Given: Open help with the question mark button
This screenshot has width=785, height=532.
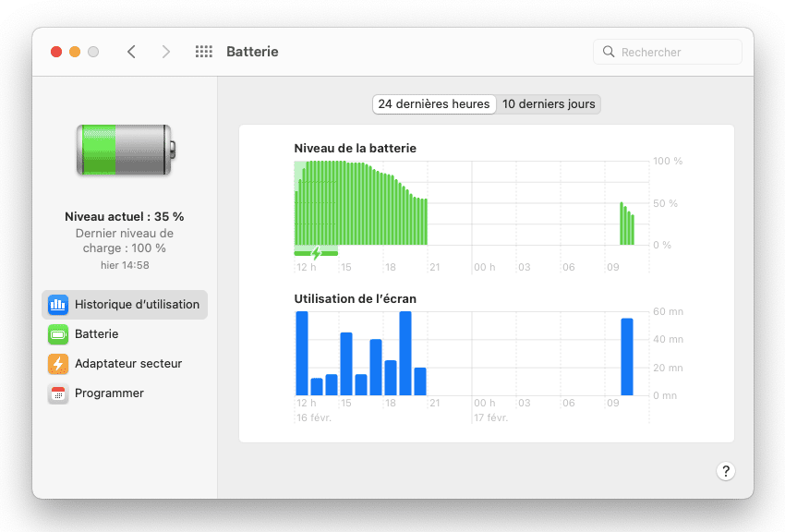Looking at the screenshot, I should click(725, 471).
